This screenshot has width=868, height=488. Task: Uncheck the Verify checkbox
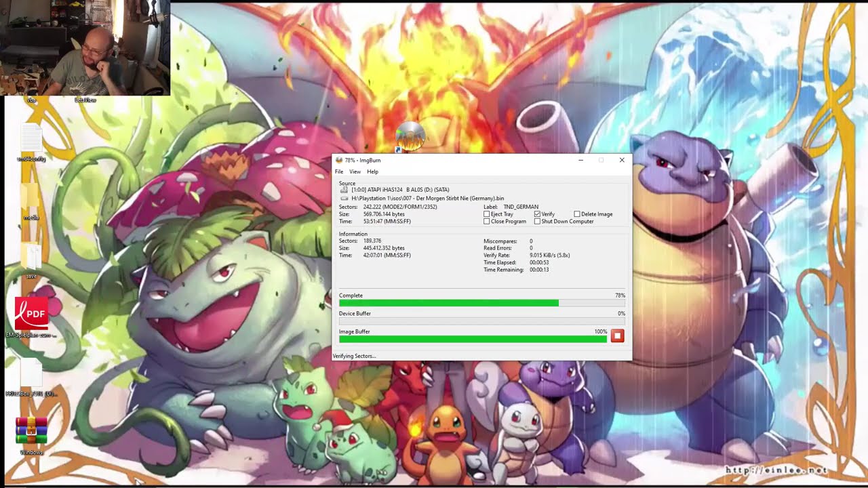(x=537, y=214)
